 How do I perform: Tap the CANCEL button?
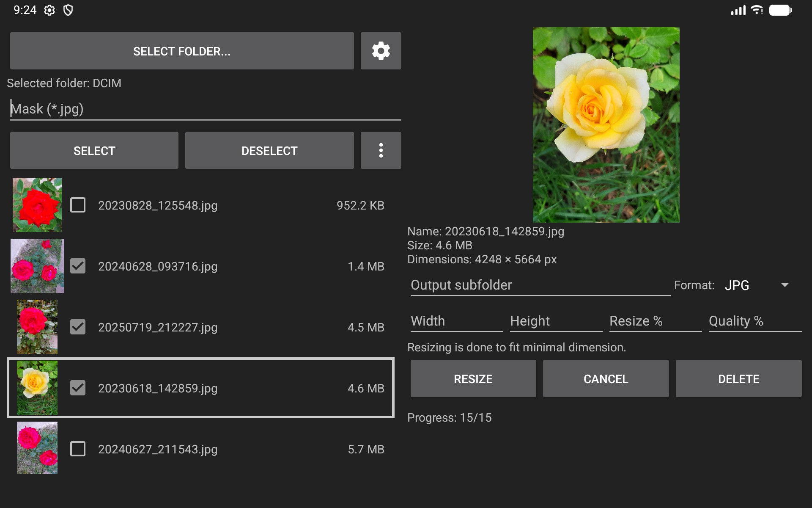606,379
